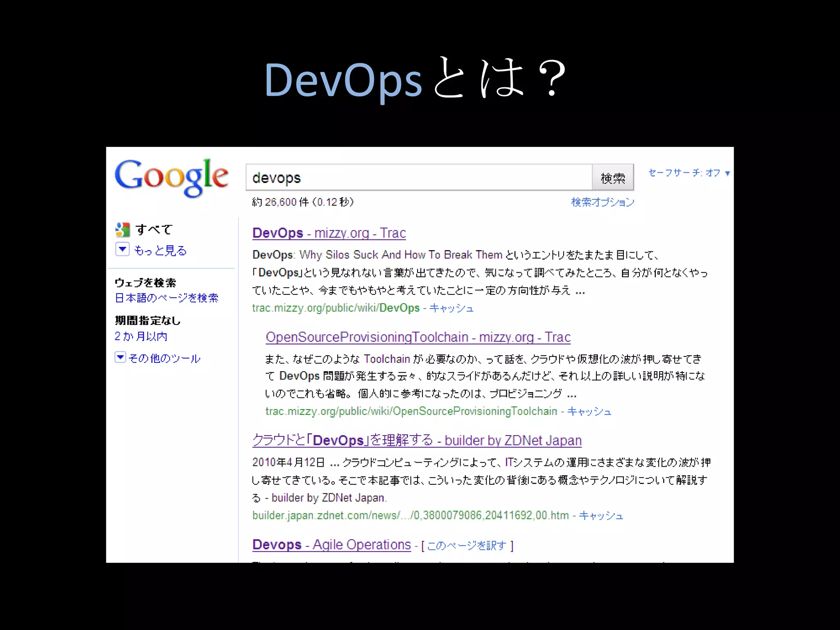Click the trac.mizzy.org/public/wiki/OpenSourceProvisioningToolchain URL text
This screenshot has width=840, height=630.
(x=411, y=411)
